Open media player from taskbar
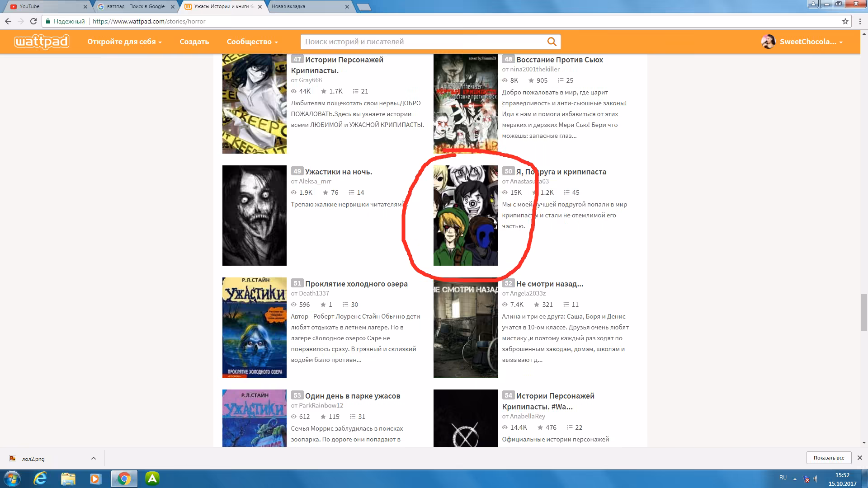The height and width of the screenshot is (488, 868). click(x=95, y=479)
